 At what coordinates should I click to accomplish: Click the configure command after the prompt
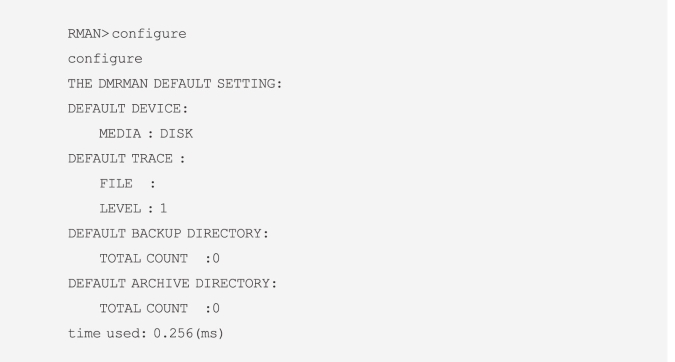click(x=149, y=34)
